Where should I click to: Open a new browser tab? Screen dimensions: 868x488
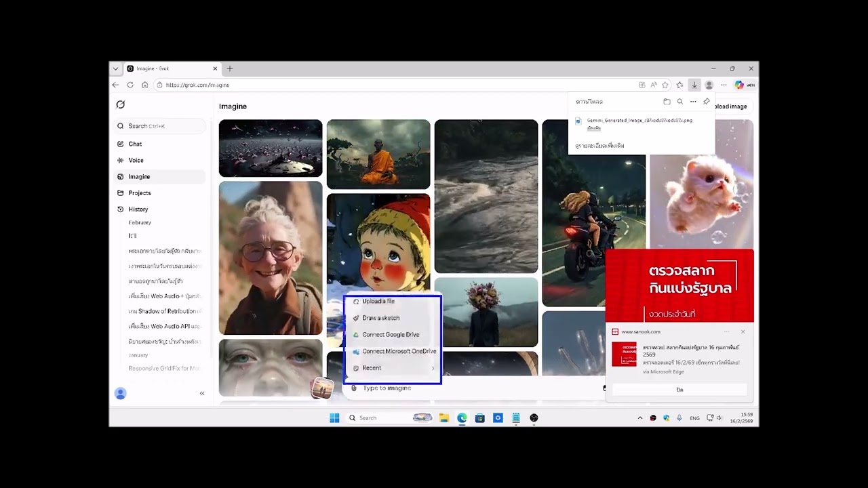tap(230, 68)
